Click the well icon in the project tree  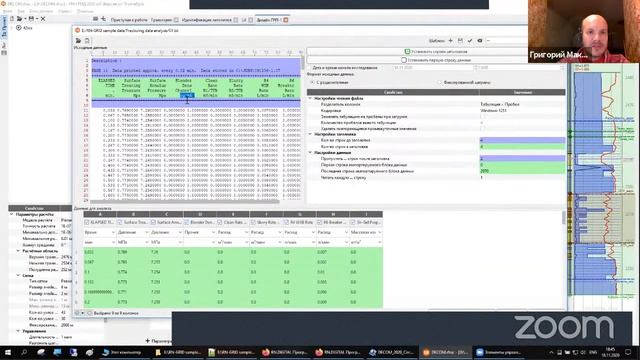click(18, 28)
